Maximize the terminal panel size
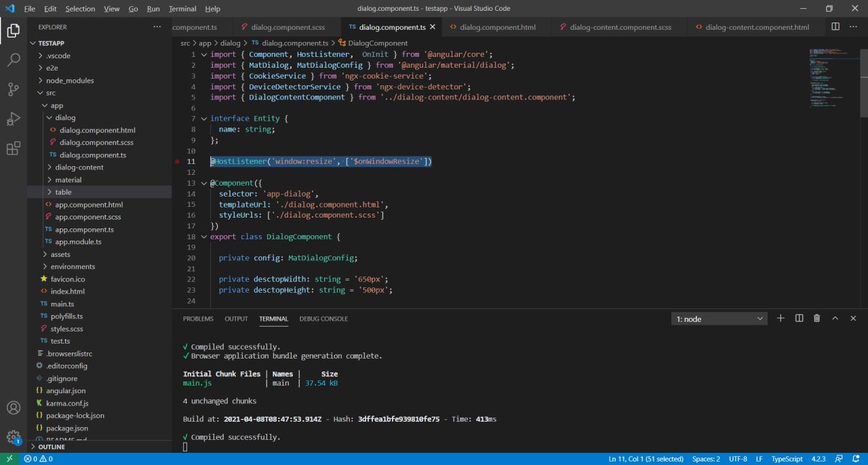The height and width of the screenshot is (465, 868). [x=835, y=319]
